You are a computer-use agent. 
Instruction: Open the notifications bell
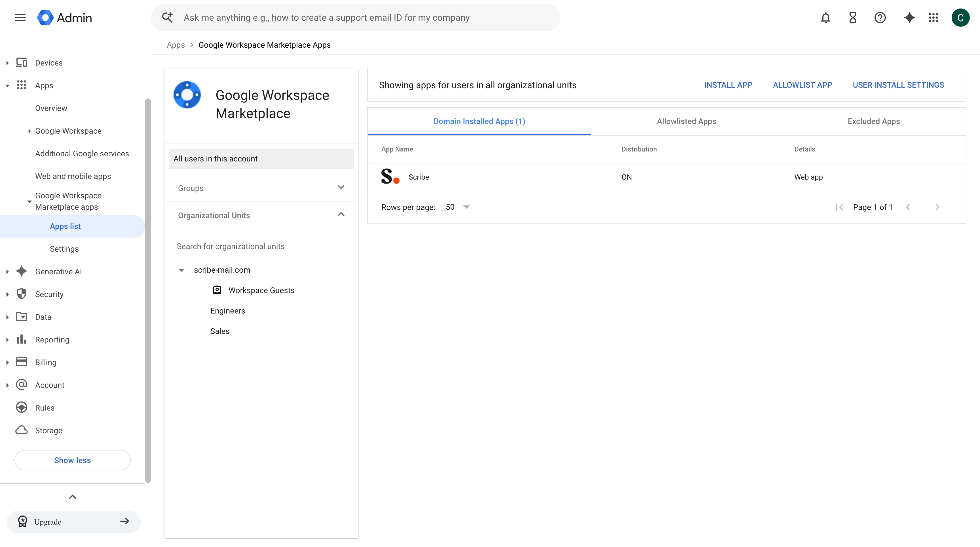tap(825, 18)
